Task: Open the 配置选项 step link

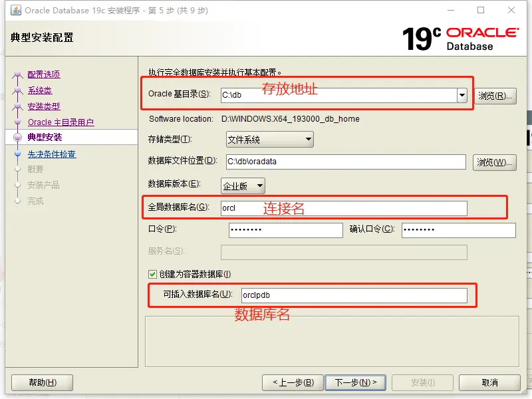Action: tap(44, 74)
